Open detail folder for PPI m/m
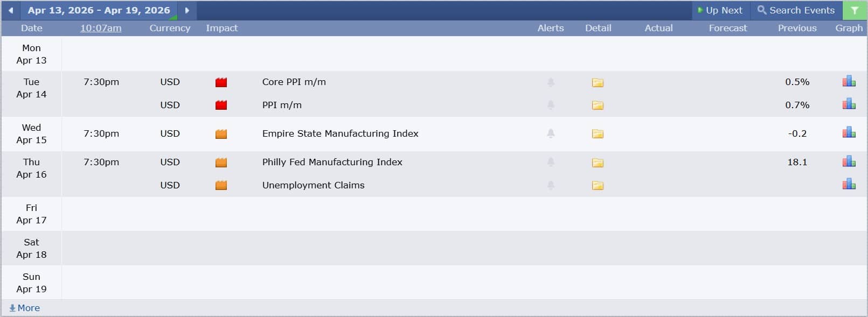The height and width of the screenshot is (317, 868). pyautogui.click(x=598, y=105)
